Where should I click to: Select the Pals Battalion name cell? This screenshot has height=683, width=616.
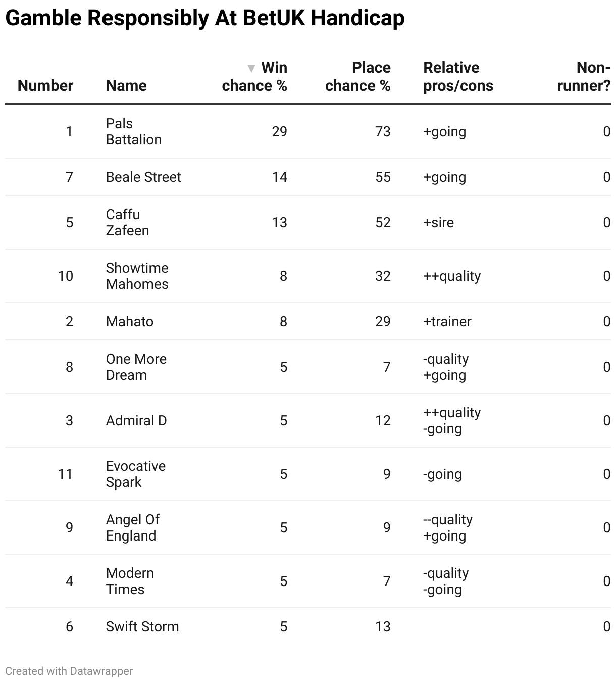133,131
